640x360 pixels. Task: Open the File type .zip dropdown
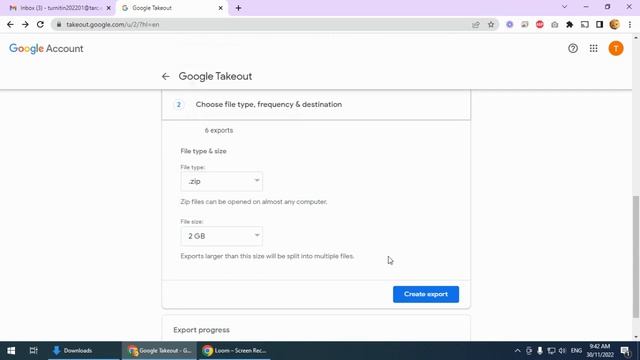point(222,181)
